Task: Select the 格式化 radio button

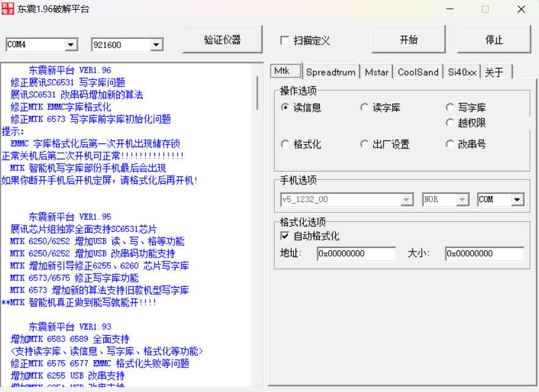Action: tap(285, 143)
